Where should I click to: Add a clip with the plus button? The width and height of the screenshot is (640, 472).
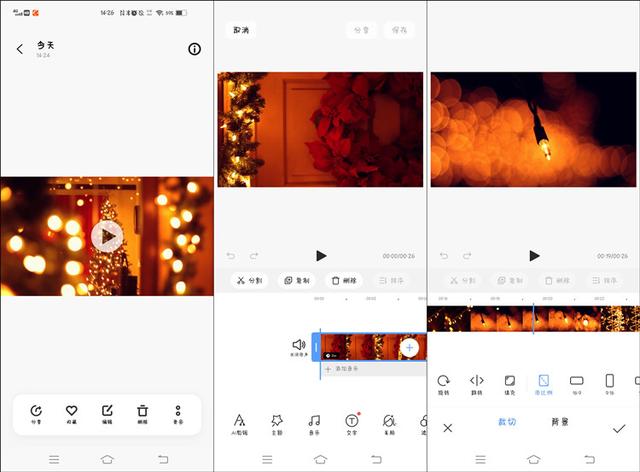[410, 347]
